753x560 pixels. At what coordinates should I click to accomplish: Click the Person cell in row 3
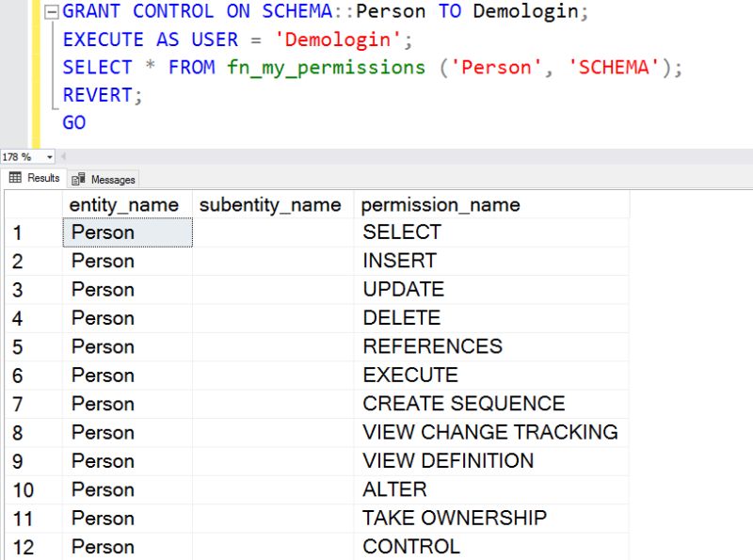103,289
